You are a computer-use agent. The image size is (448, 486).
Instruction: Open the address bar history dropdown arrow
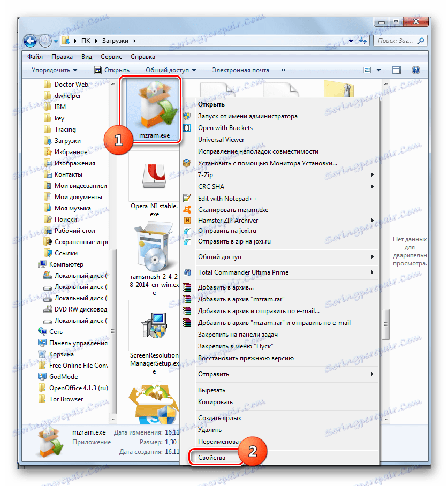(351, 41)
